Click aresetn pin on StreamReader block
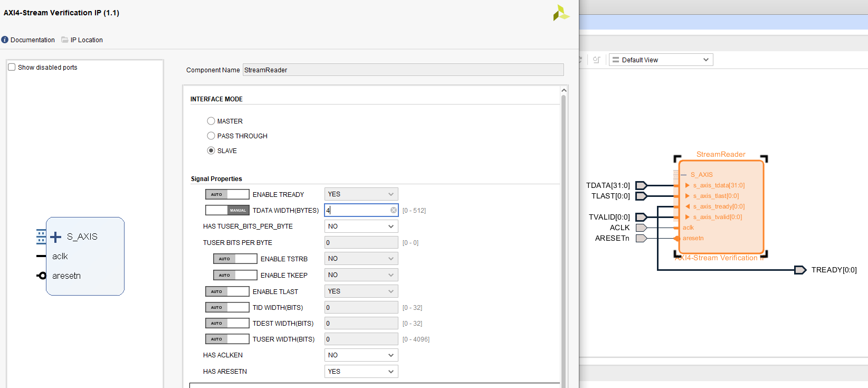868x388 pixels. coord(693,238)
